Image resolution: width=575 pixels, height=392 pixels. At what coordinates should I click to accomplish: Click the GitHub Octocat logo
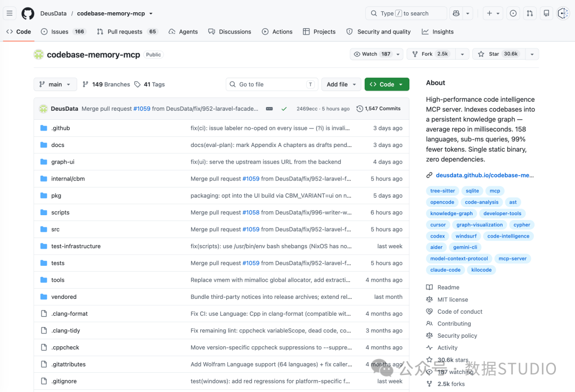click(28, 13)
